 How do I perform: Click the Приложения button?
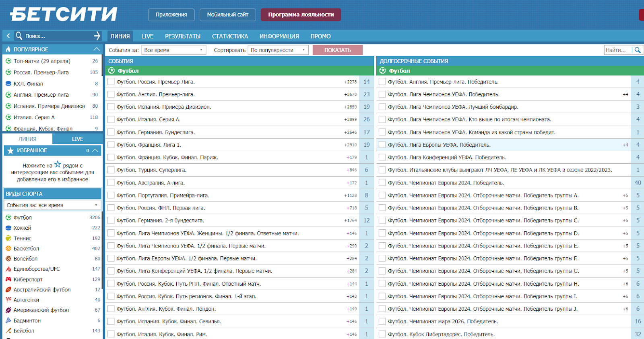pyautogui.click(x=171, y=15)
